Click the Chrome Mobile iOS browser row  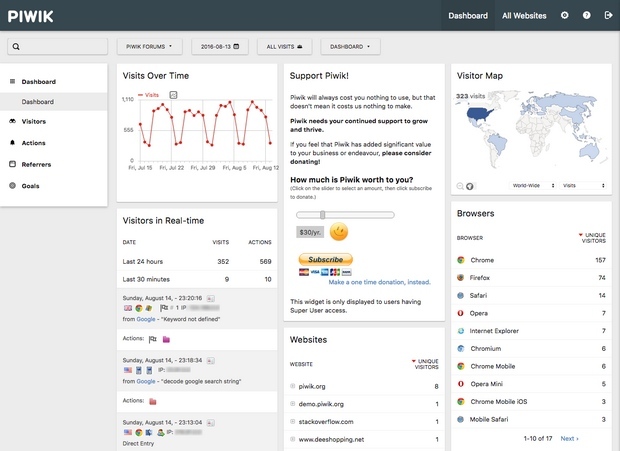pos(531,401)
